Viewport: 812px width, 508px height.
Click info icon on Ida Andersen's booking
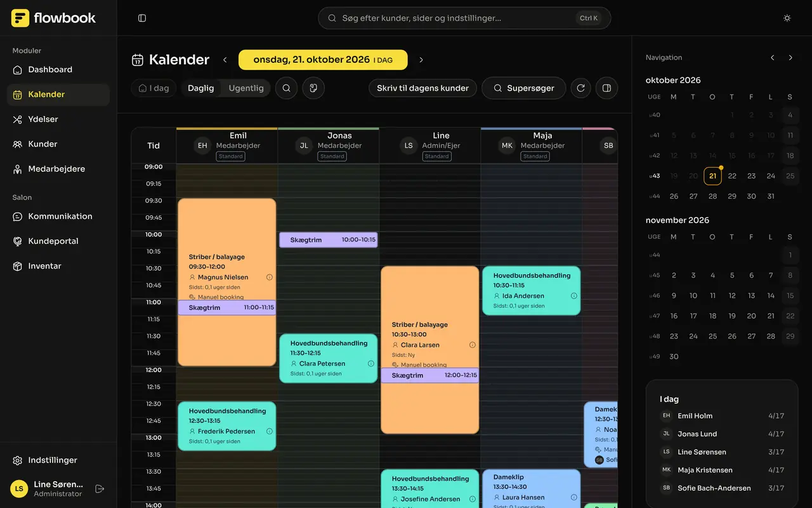[574, 296]
